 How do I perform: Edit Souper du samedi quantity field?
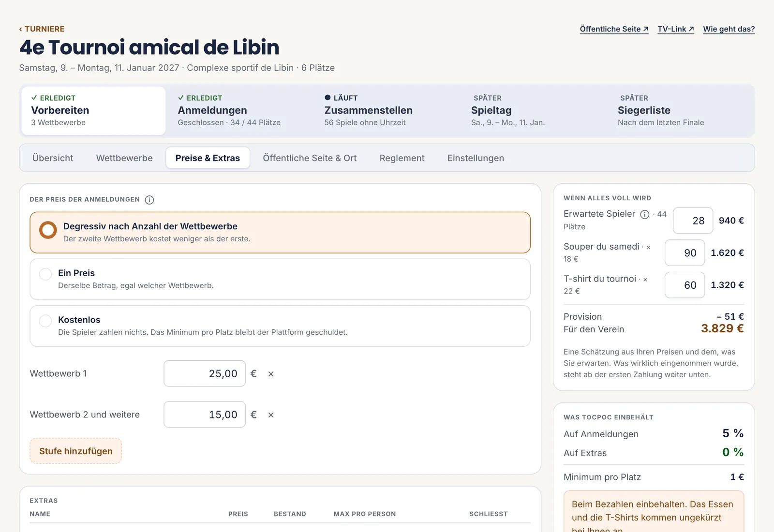tap(685, 253)
